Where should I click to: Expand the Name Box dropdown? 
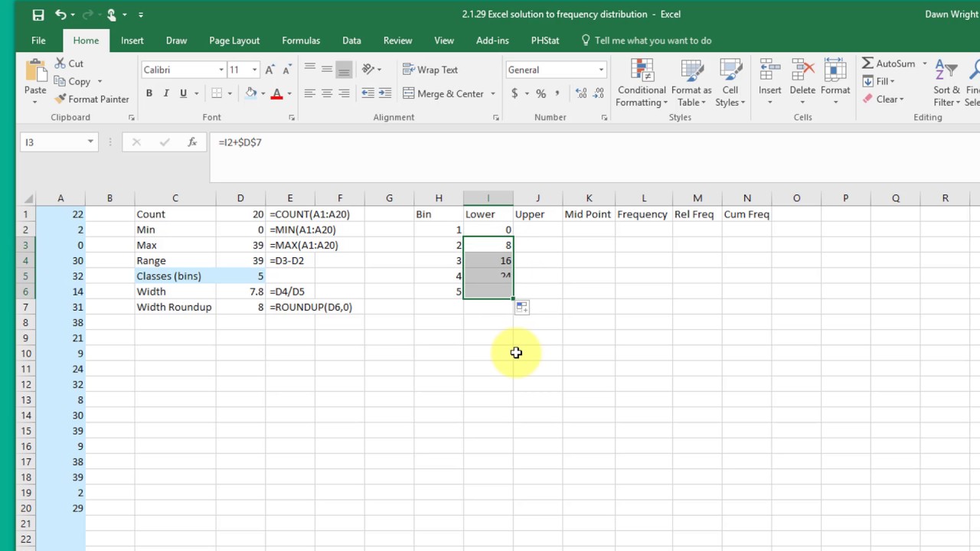click(x=90, y=142)
